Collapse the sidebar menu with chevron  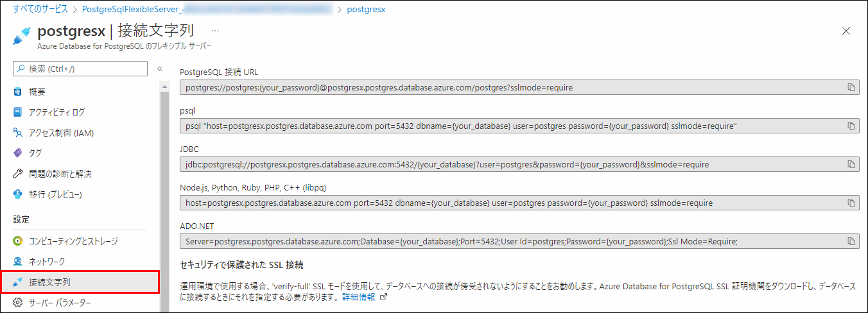pyautogui.click(x=159, y=69)
